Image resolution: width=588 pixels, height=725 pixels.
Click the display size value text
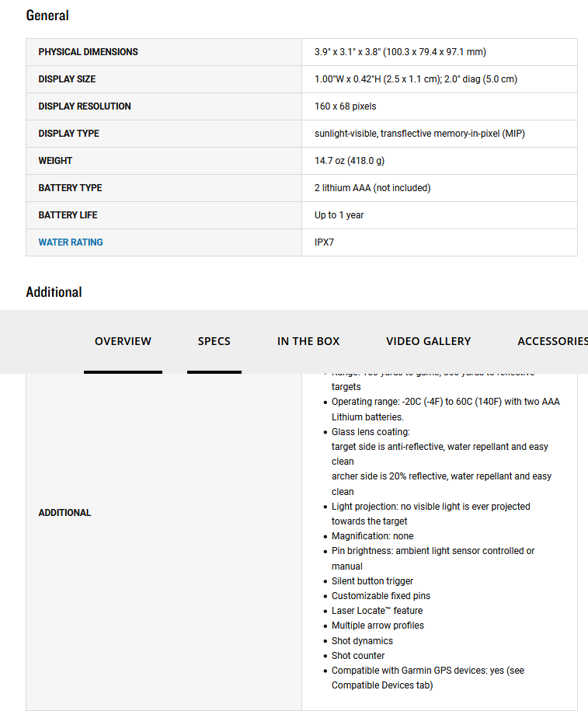pos(416,79)
